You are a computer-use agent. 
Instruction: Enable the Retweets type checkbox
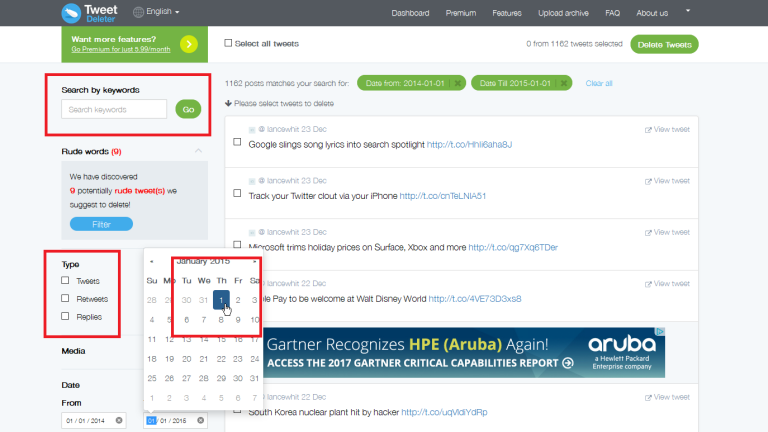point(65,298)
